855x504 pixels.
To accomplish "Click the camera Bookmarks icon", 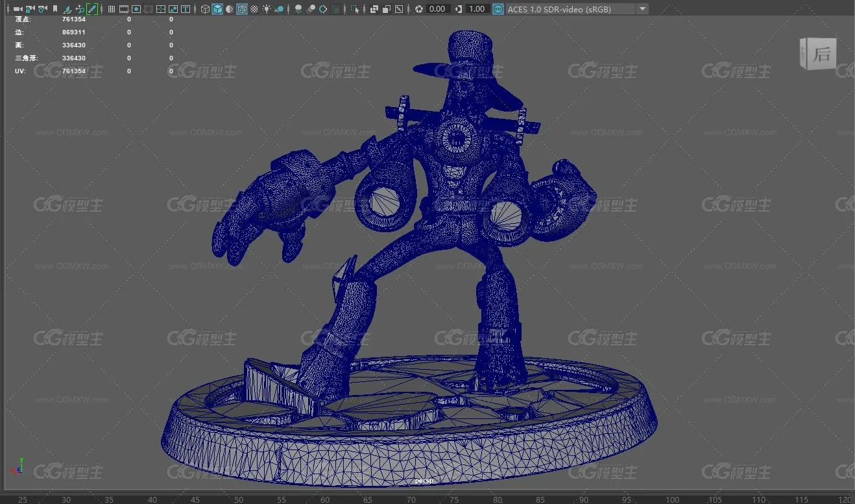I will [x=55, y=9].
